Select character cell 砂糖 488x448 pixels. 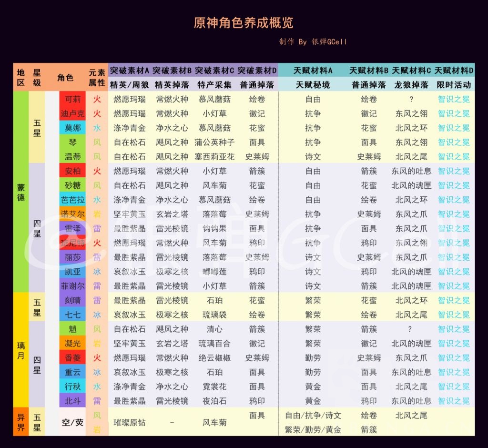(72, 185)
